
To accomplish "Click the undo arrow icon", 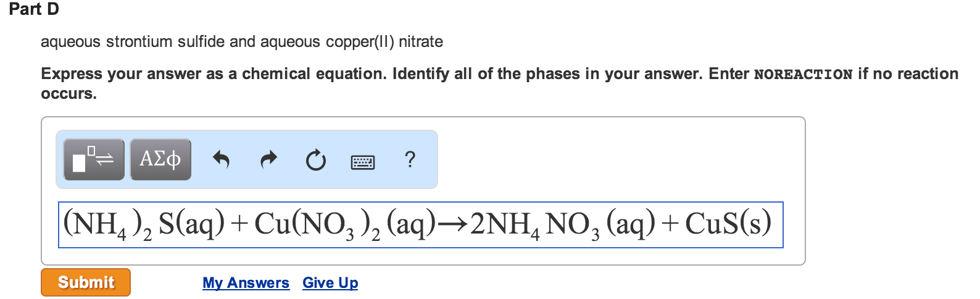I will tap(221, 160).
